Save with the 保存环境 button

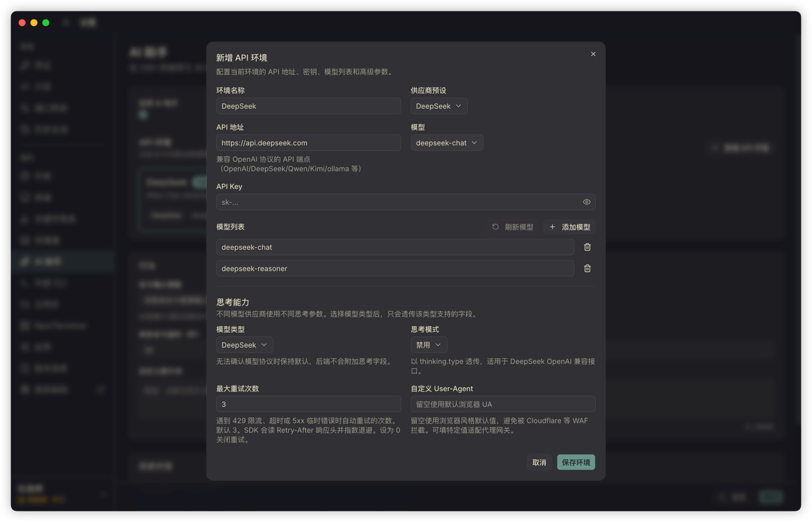tap(576, 463)
